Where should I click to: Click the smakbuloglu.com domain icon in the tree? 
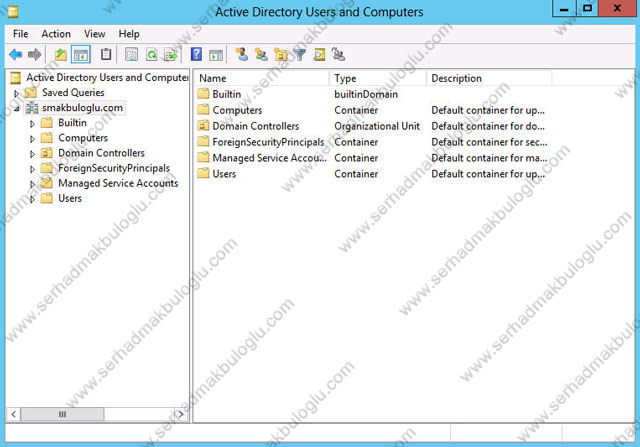pos(32,108)
